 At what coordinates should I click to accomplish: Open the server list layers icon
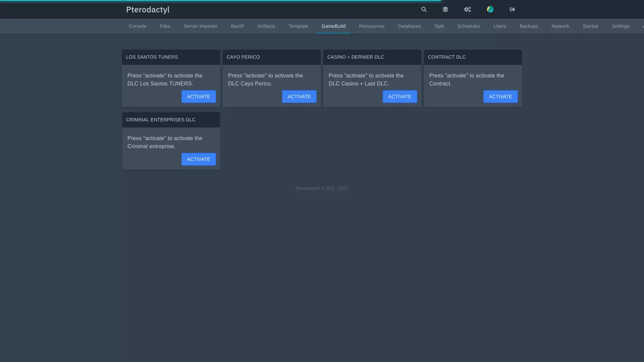[x=445, y=9]
